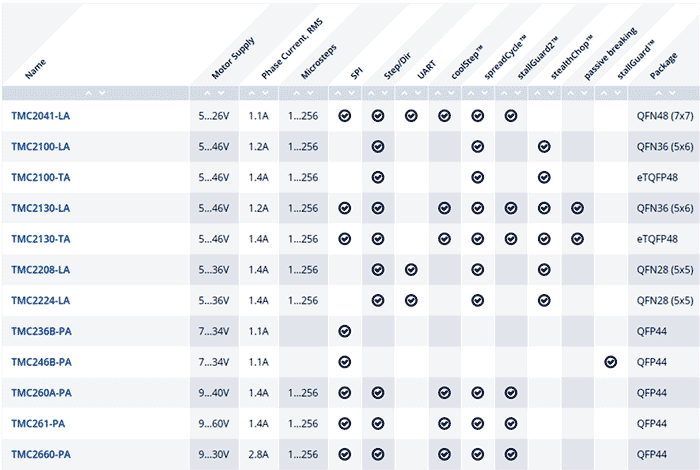The height and width of the screenshot is (470, 700).
Task: Sort coolStep column ascending
Action: pos(438,93)
